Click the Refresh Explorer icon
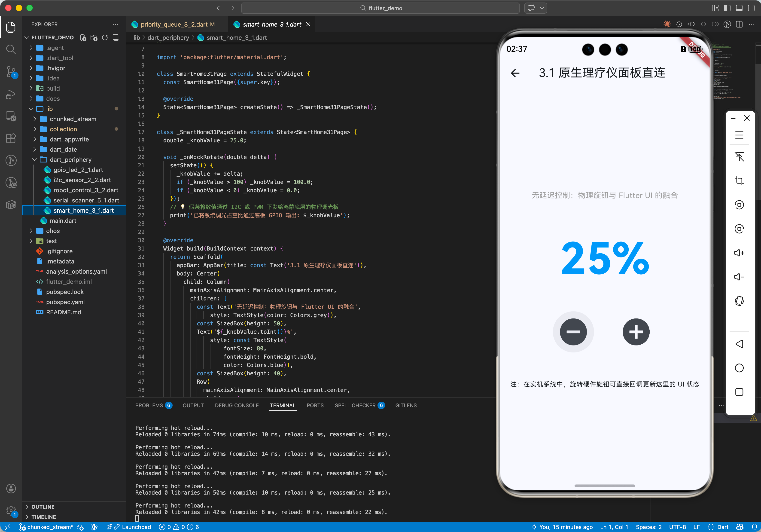The image size is (761, 532). (105, 37)
